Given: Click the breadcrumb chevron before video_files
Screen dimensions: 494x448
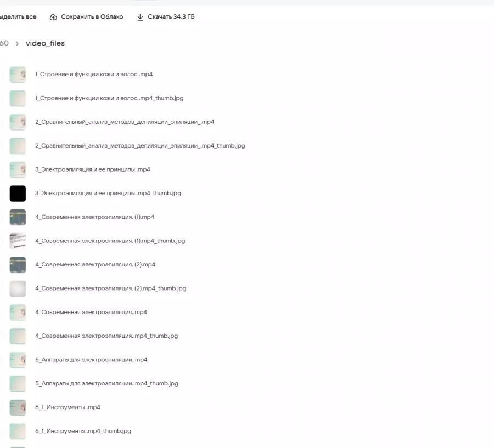Looking at the screenshot, I should tap(17, 43).
